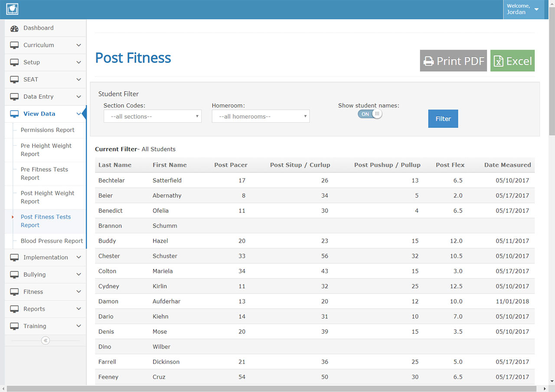Collapse sidebar with the double-arrow icon

tap(45, 341)
